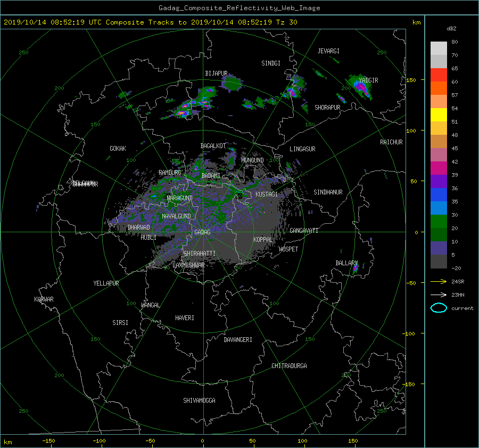Click the cyan current ellipse legend icon
This screenshot has height=448, width=479.
pos(439,308)
